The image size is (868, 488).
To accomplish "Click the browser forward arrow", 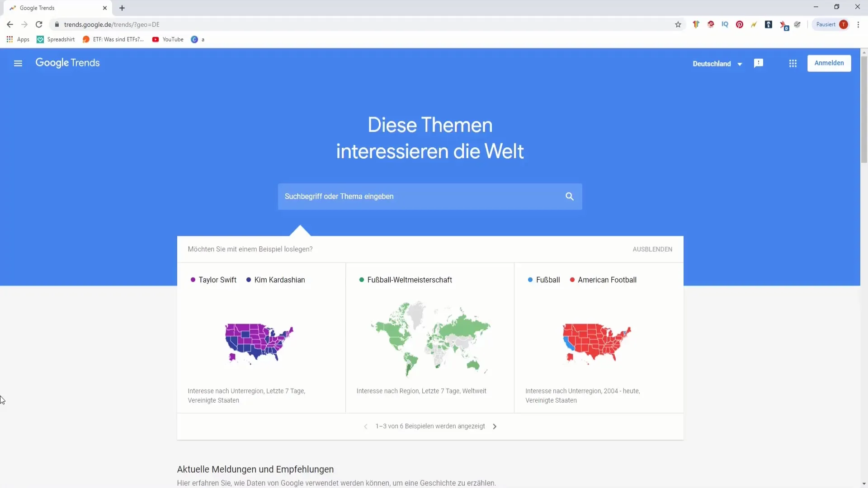I will coord(24,24).
